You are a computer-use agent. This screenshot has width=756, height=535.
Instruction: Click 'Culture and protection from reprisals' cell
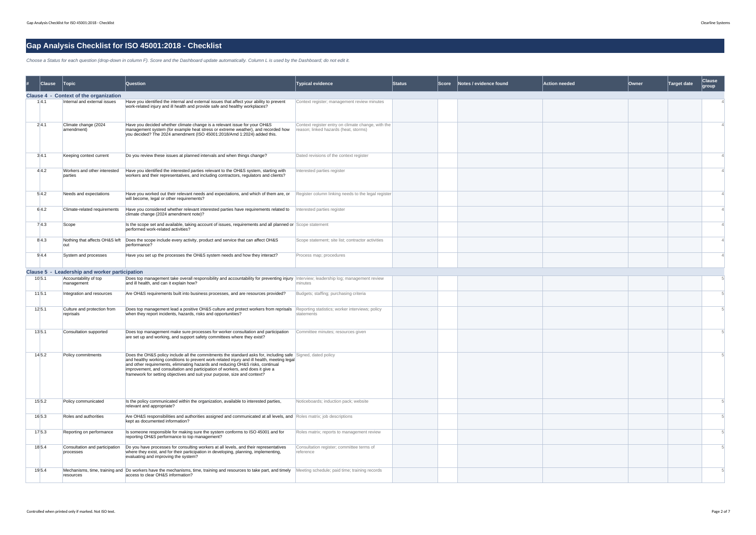[x=94, y=318]
